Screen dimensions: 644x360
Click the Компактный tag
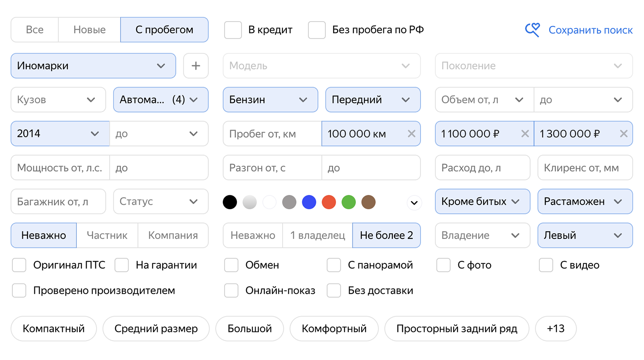point(54,329)
